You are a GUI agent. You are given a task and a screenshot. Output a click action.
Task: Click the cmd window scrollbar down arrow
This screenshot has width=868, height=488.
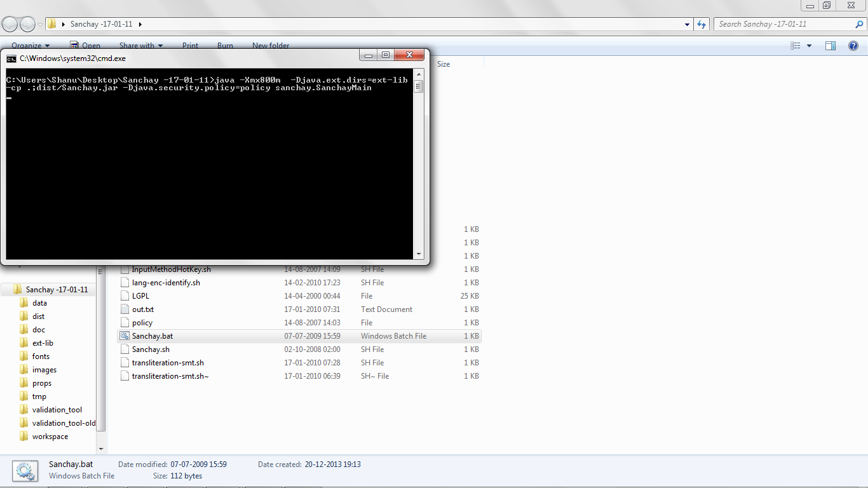[x=418, y=254]
